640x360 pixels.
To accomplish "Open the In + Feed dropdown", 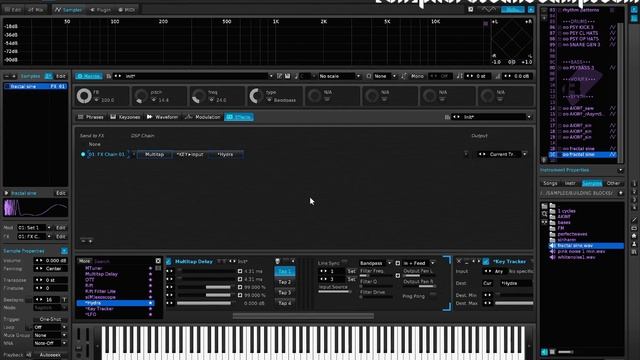I will click(x=418, y=263).
